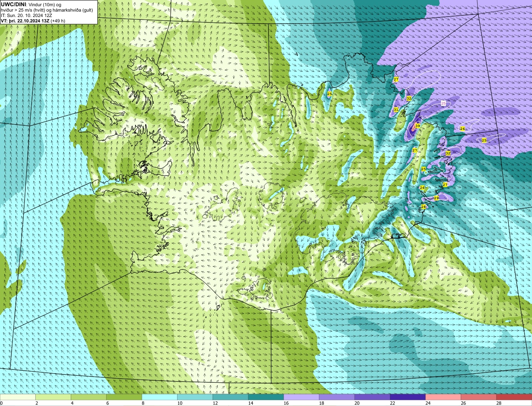This screenshot has width=532, height=406.
Task: Pick the 26–28 m/s salmon legend swatch
Action: pyautogui.click(x=479, y=397)
